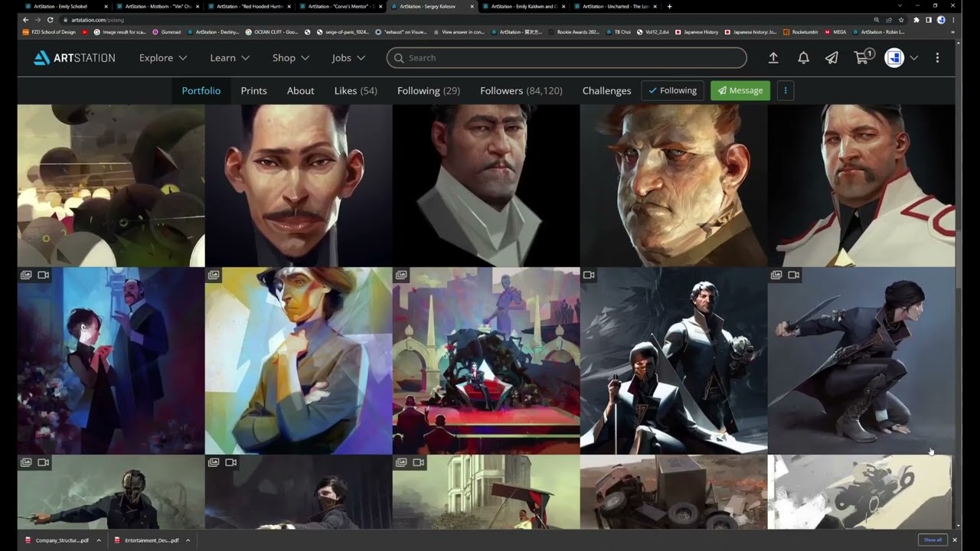980x551 pixels.
Task: Expand Company_Structure pdf download options
Action: pos(97,540)
